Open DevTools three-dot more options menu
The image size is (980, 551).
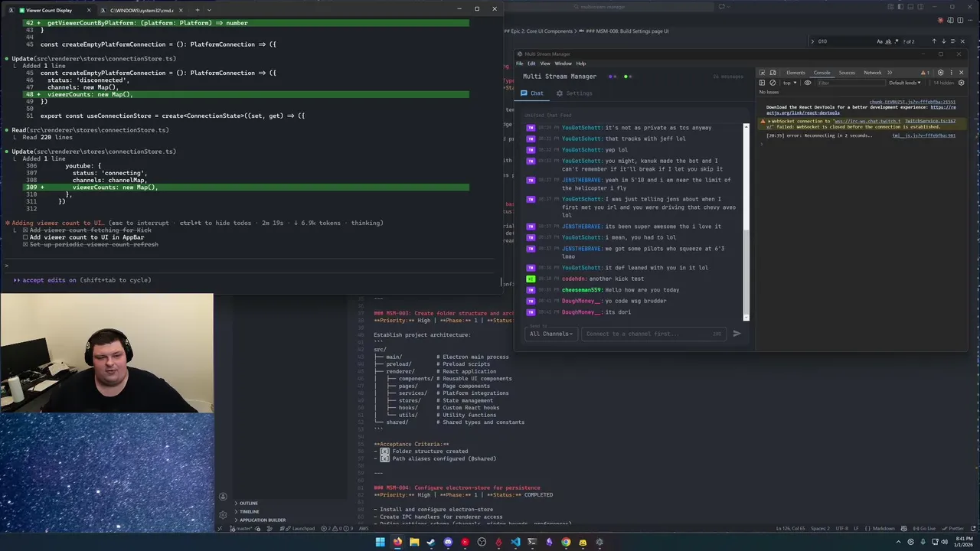point(951,73)
